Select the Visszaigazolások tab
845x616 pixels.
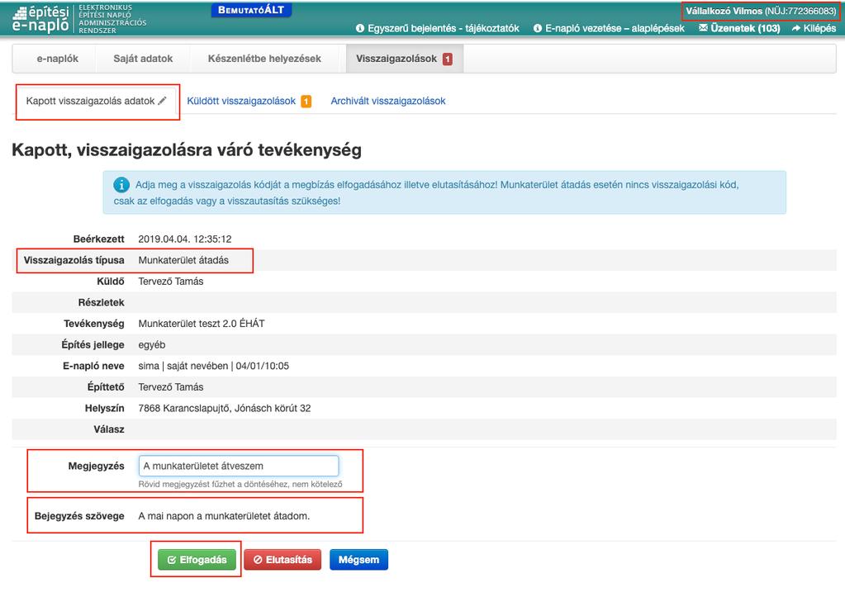pyautogui.click(x=404, y=59)
